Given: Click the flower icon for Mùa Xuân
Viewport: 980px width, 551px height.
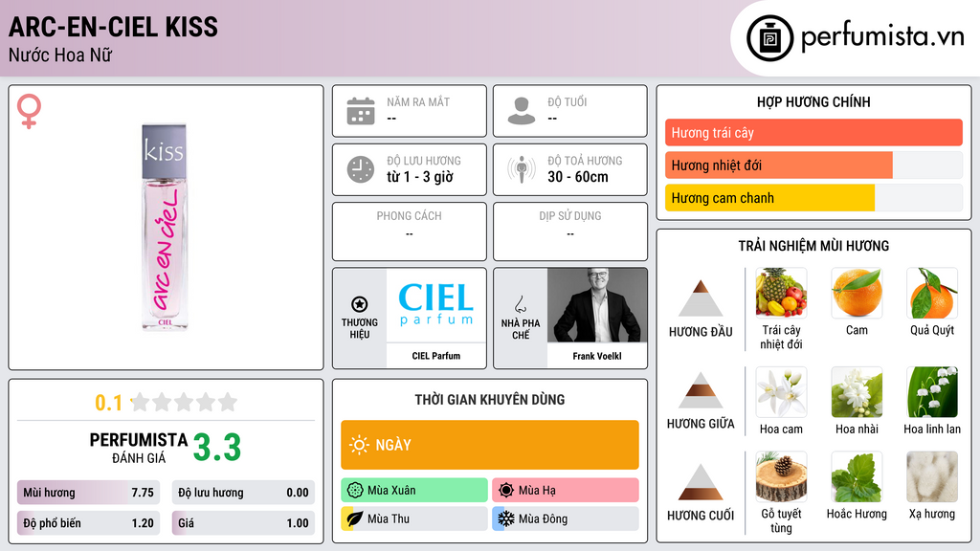Looking at the screenshot, I should click(355, 491).
